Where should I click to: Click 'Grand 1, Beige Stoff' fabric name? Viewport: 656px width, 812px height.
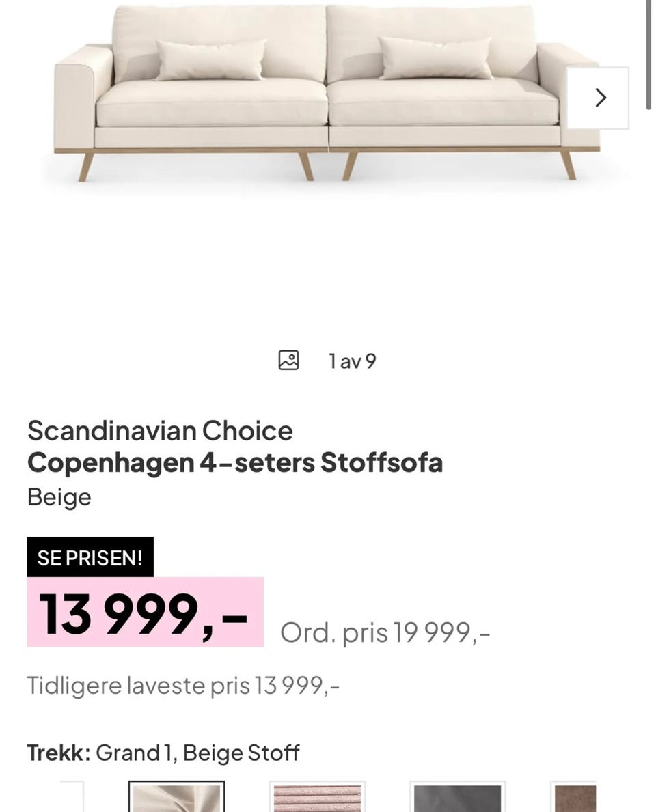[198, 753]
